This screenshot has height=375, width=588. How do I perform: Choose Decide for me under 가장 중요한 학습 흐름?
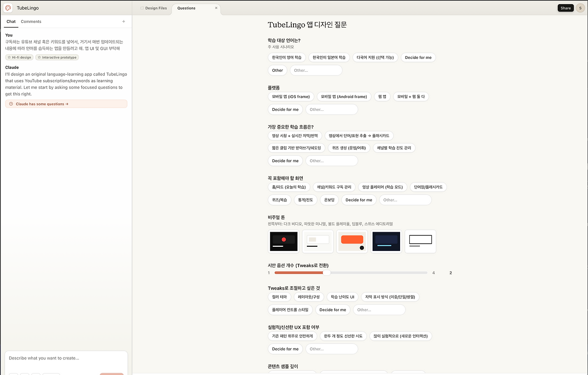285,161
